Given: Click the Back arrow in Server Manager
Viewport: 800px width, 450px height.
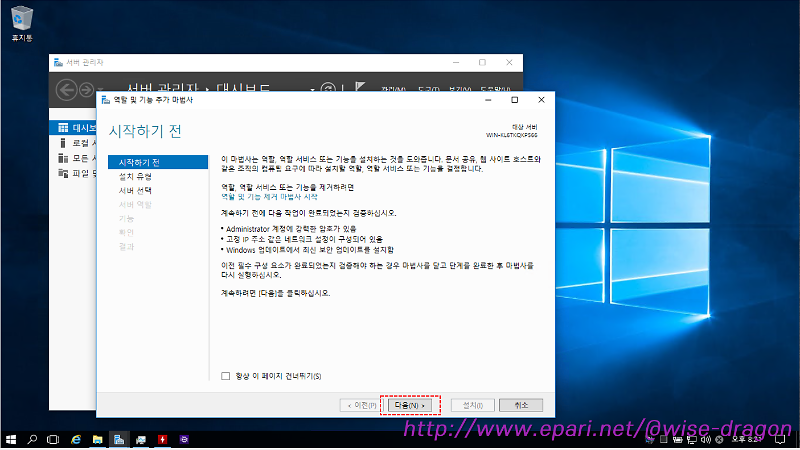Looking at the screenshot, I should (x=66, y=90).
